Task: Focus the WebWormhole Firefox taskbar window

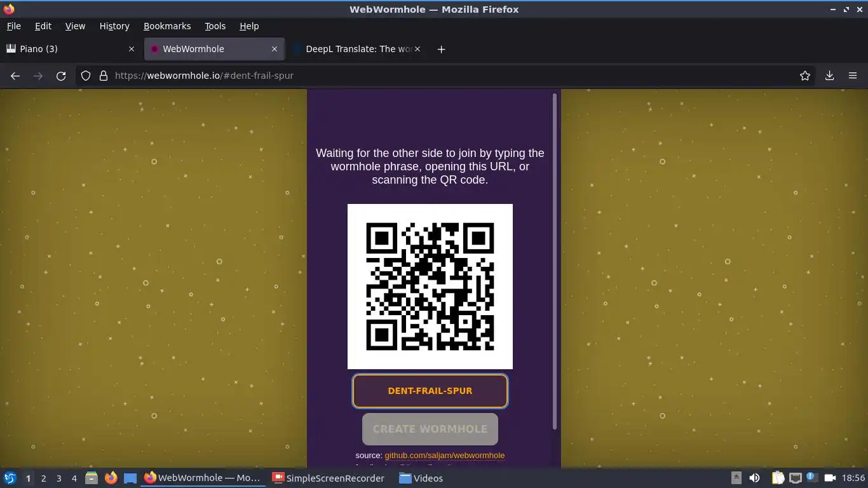Action: [x=203, y=478]
